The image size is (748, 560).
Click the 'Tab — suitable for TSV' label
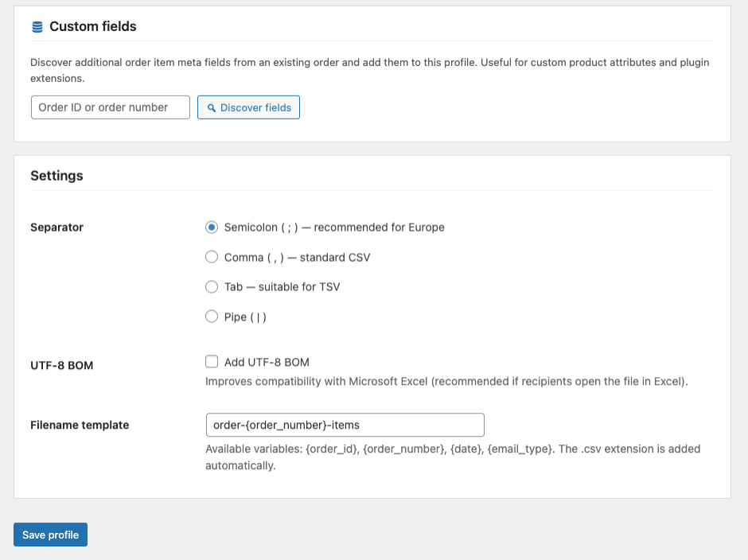coord(282,286)
